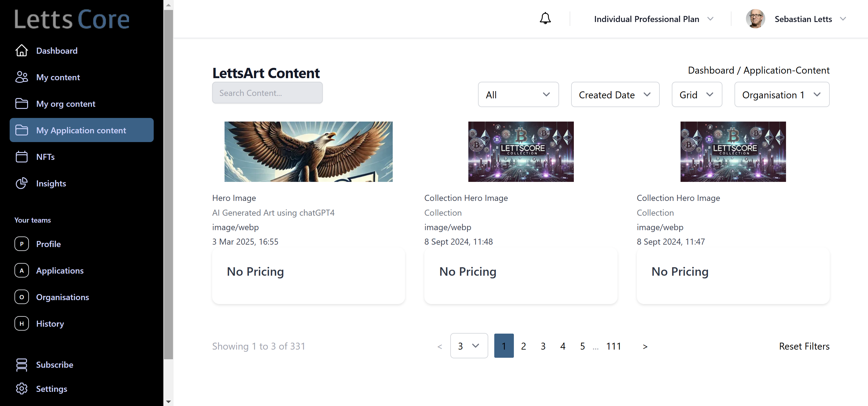Screen dimensions: 868x406
Task: Click the LettsArt Content heading
Action: (266, 73)
